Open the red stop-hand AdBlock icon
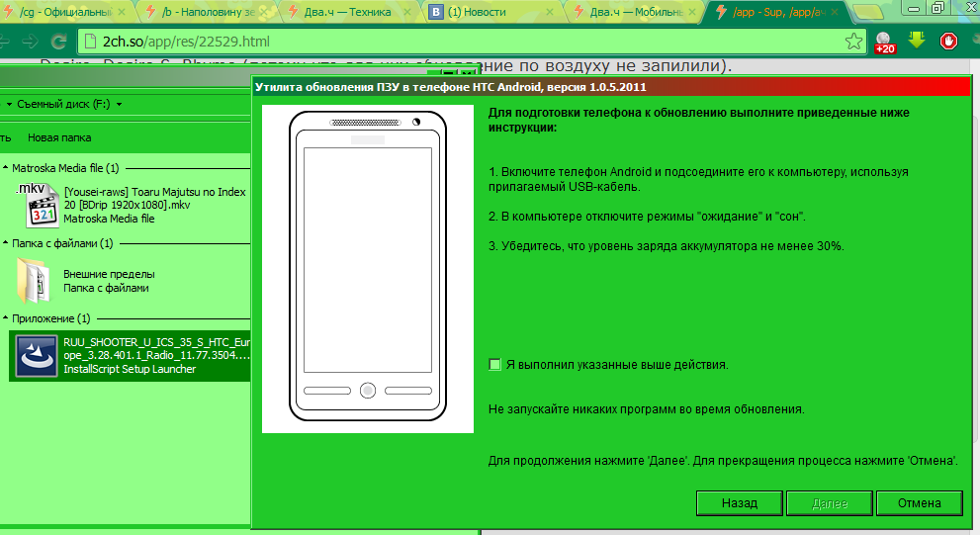Viewport: 980px width, 535px height. pyautogui.click(x=948, y=42)
